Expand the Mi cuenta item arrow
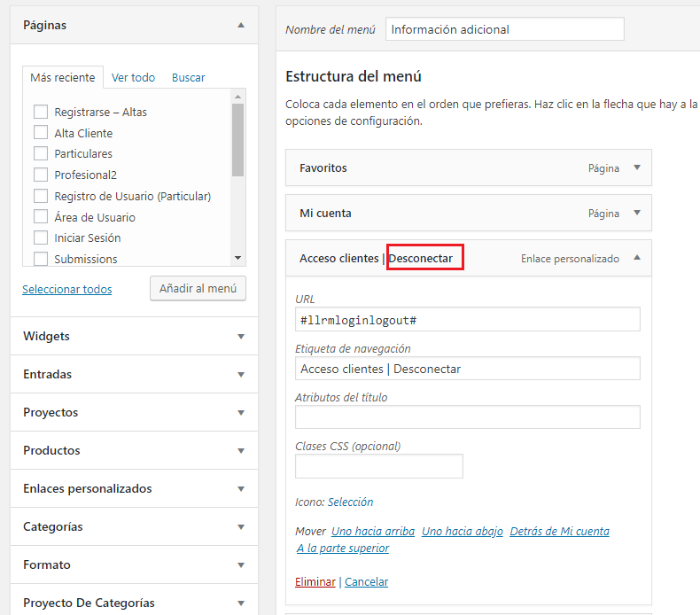The width and height of the screenshot is (700, 615). [x=637, y=213]
